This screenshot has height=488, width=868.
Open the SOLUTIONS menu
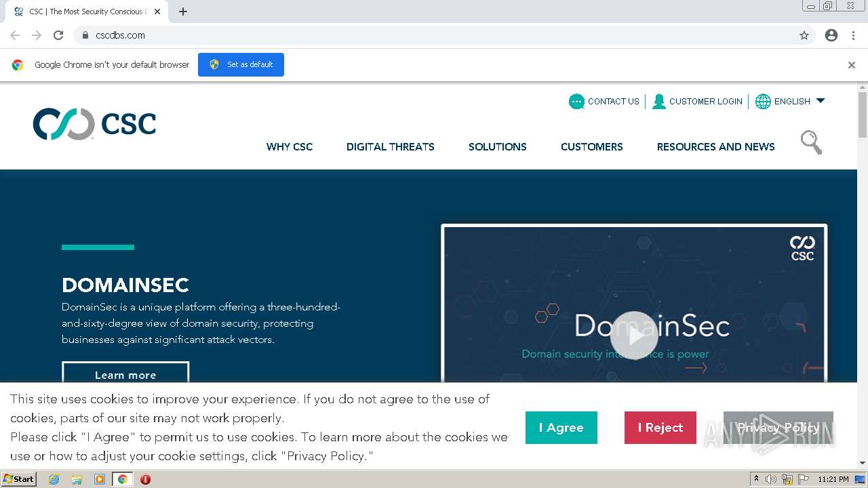coord(498,146)
